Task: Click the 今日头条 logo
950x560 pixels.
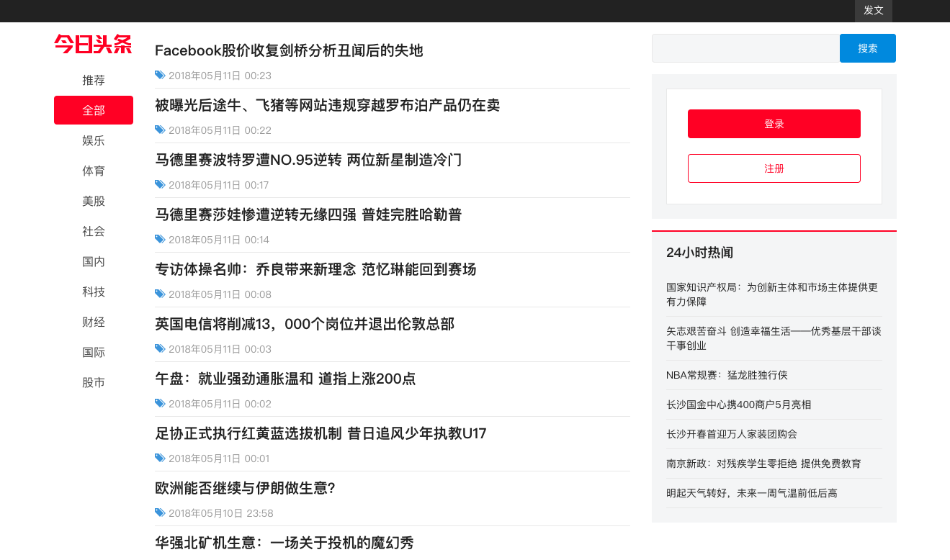Action: point(93,44)
